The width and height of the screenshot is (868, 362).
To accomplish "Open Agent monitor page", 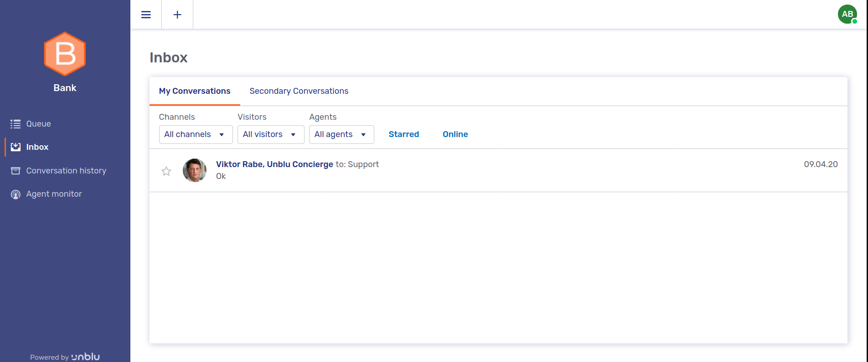I will (54, 194).
